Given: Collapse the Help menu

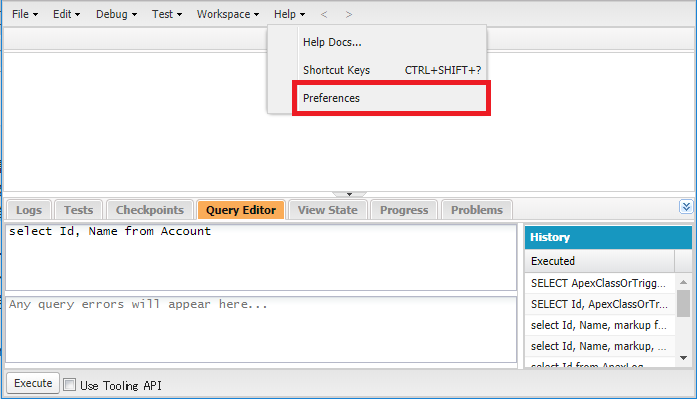Looking at the screenshot, I should pos(289,14).
